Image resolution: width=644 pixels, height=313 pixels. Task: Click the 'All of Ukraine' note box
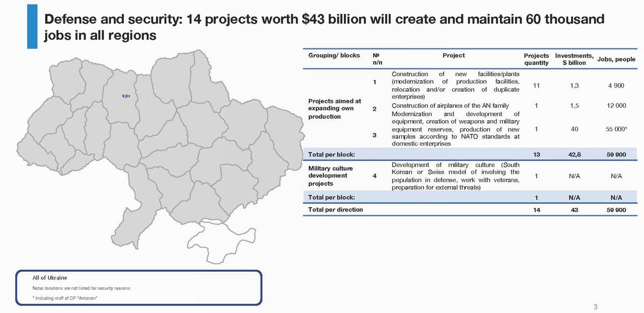pyautogui.click(x=138, y=288)
